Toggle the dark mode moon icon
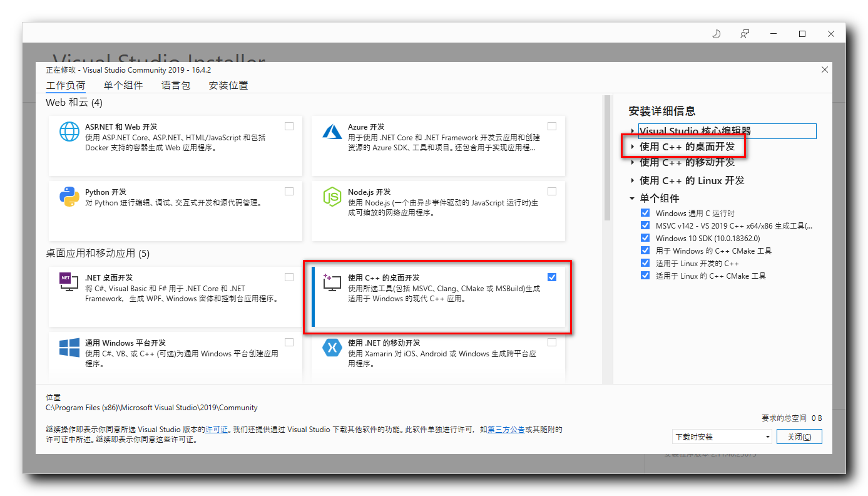Viewport: 868px width, 496px height. pyautogui.click(x=717, y=34)
